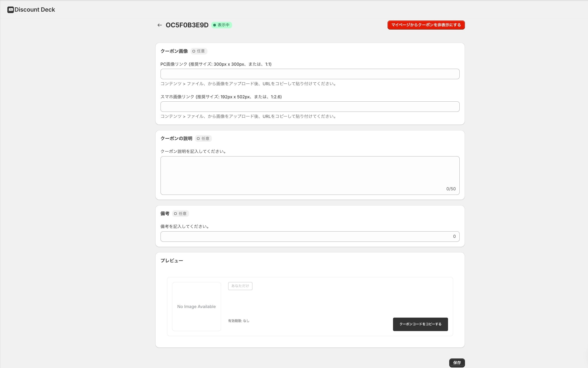Click the プレビュー section heading
This screenshot has height=368, width=588.
coord(172,261)
